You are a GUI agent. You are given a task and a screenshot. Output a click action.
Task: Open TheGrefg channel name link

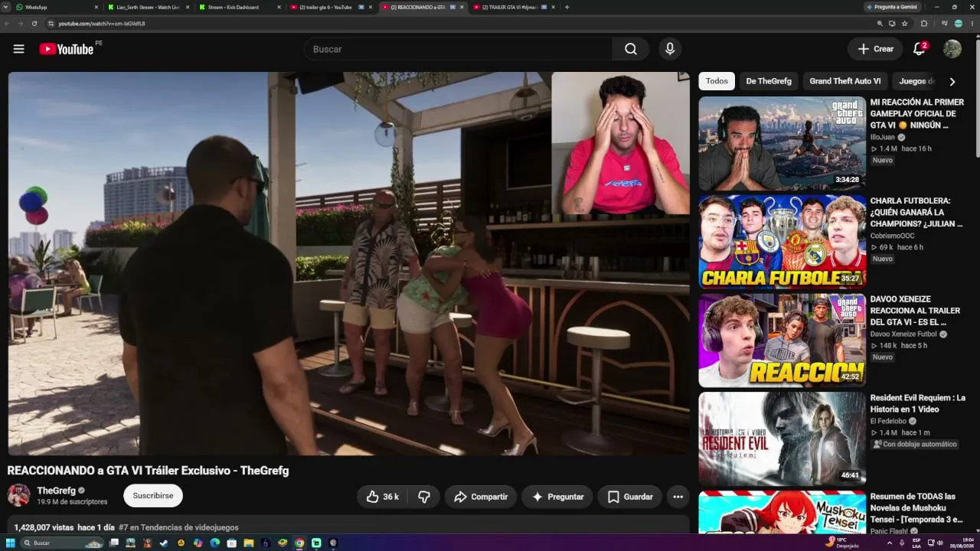point(57,491)
